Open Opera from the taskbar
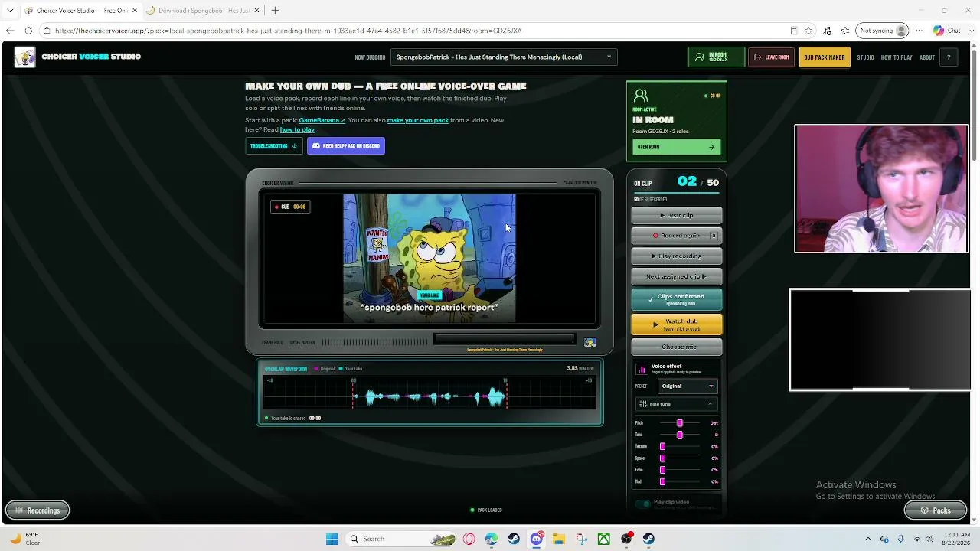This screenshot has width=980, height=551. [469, 539]
